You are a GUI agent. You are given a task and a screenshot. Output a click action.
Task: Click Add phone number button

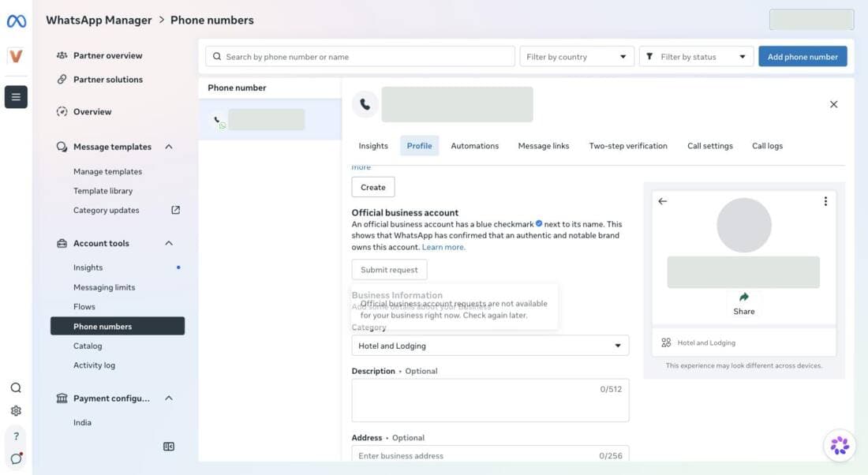coord(803,57)
